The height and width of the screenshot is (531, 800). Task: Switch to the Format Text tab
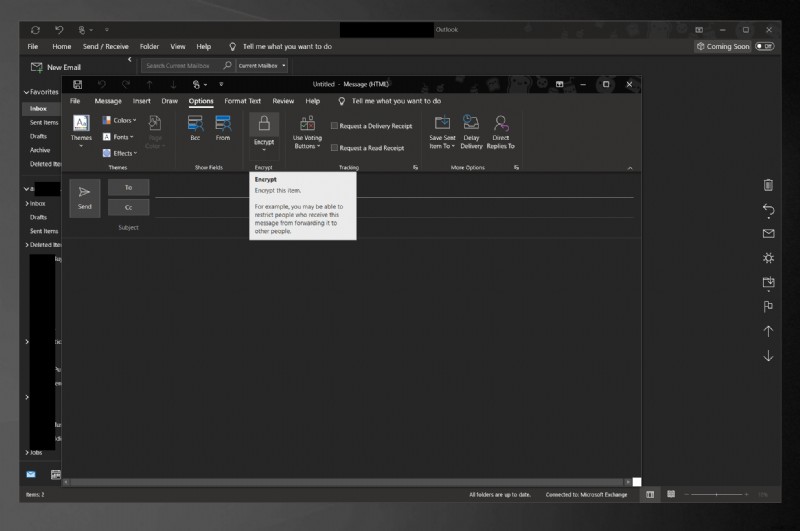242,101
